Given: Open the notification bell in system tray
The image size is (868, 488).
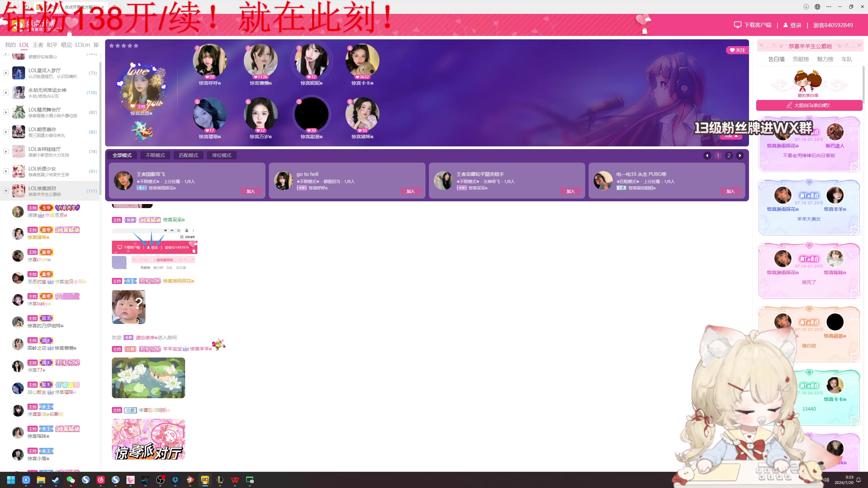Looking at the screenshot, I should tap(859, 480).
